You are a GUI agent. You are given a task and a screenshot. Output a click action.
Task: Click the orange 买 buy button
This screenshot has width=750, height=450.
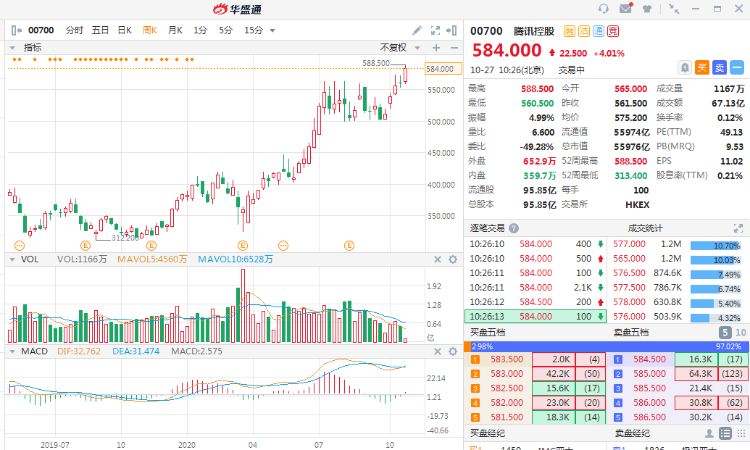pyautogui.click(x=702, y=68)
